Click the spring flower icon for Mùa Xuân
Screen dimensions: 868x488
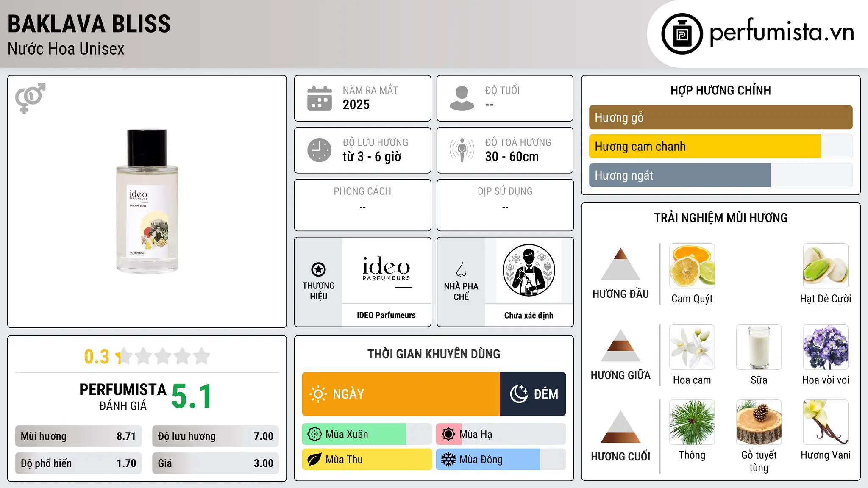(314, 434)
